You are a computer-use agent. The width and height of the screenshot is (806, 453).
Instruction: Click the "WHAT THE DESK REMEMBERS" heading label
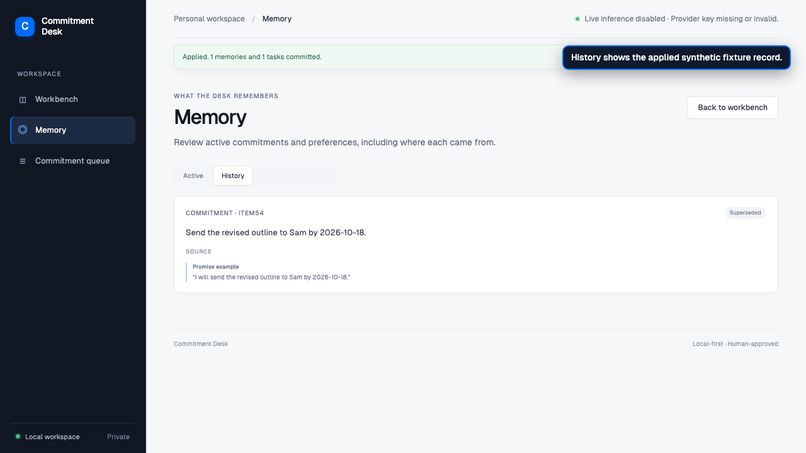coord(226,96)
